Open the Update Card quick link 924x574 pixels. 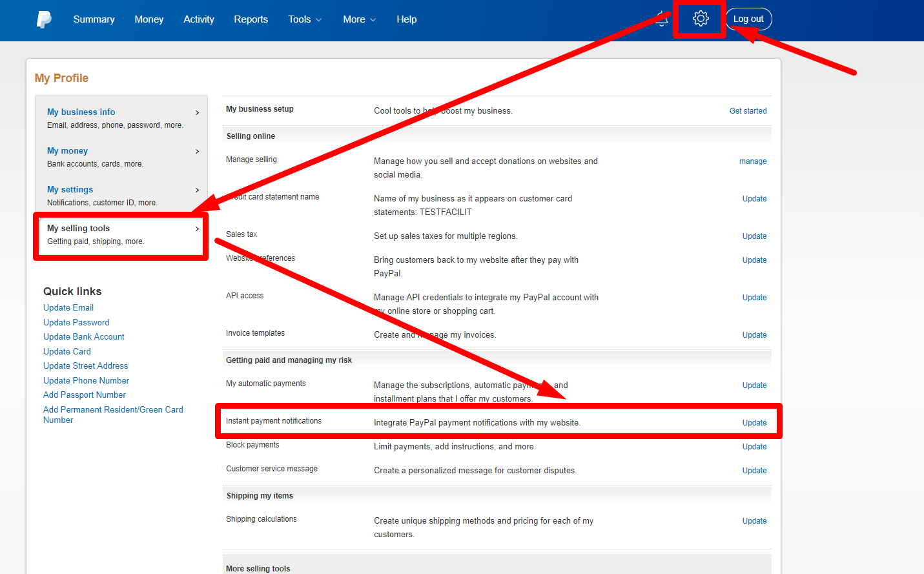(x=67, y=352)
